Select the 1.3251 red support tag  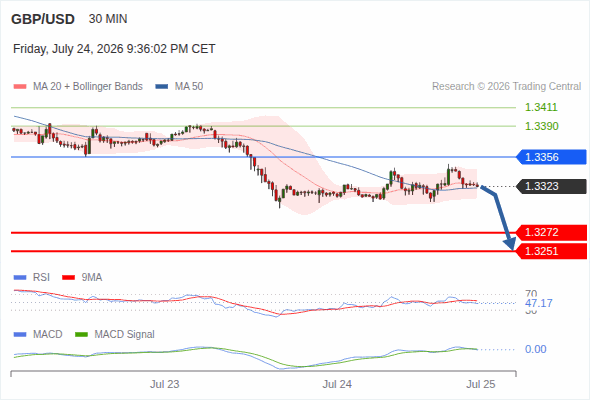[551, 251]
